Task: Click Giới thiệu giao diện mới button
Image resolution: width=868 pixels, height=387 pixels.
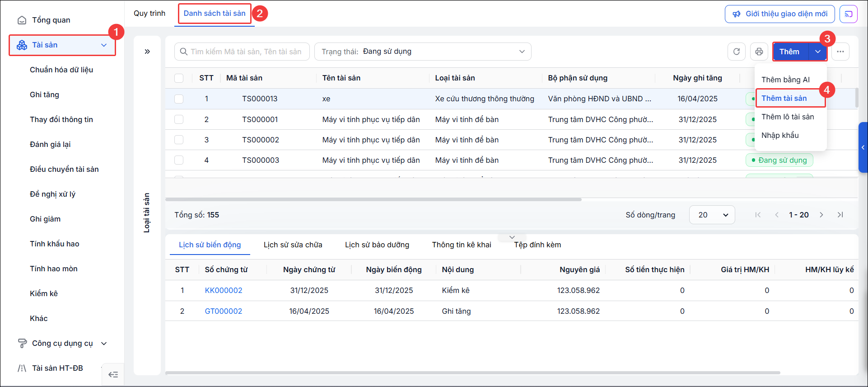Action: (780, 14)
